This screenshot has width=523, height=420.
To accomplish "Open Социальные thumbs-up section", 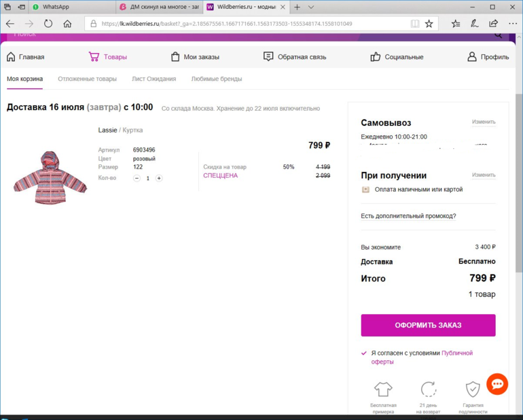I will pos(375,57).
